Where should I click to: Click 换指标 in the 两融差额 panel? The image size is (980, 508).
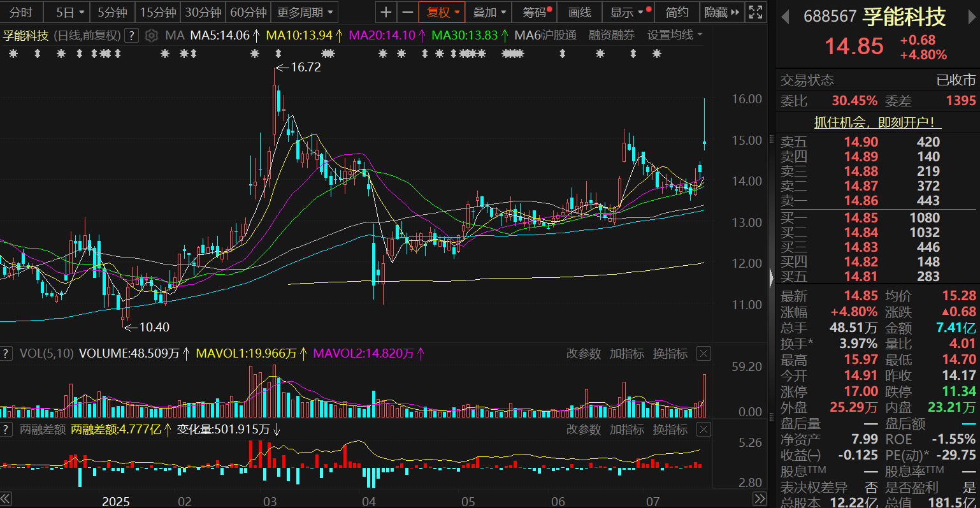[670, 430]
